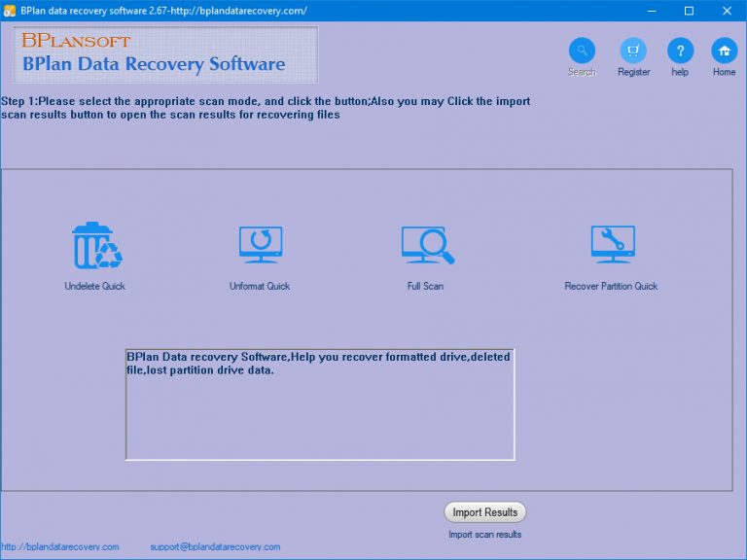Launch Full Scan magnifier monitor icon

[x=427, y=245]
